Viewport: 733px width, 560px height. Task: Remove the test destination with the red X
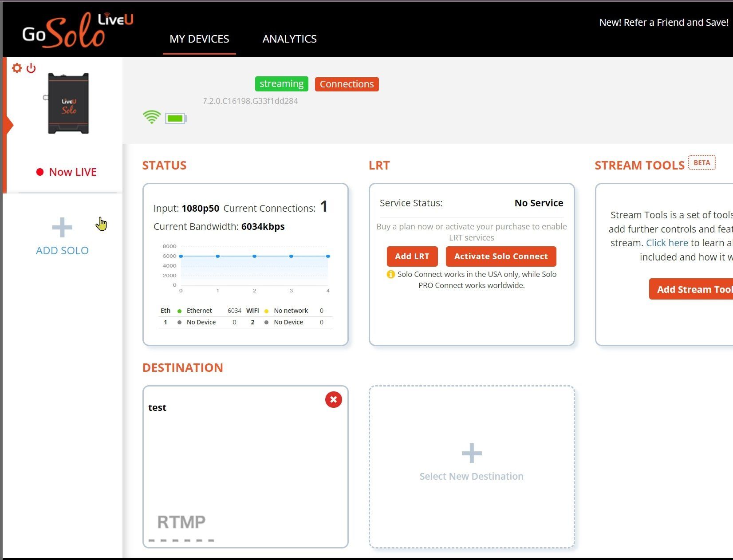tap(333, 399)
